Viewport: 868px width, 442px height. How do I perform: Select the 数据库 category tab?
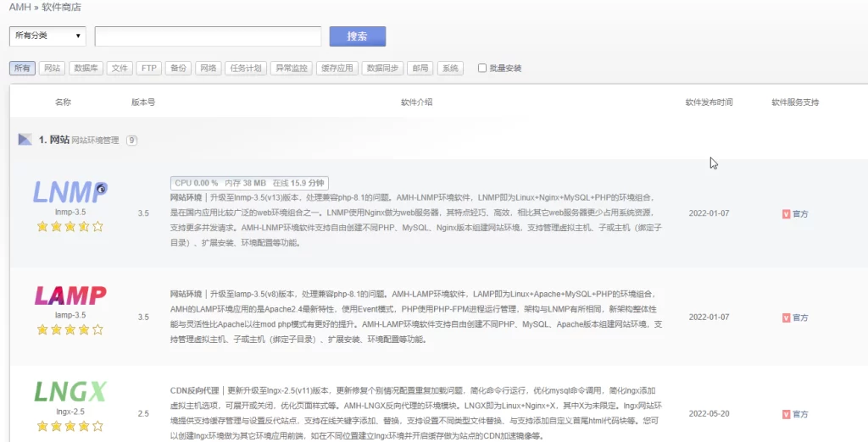point(86,68)
